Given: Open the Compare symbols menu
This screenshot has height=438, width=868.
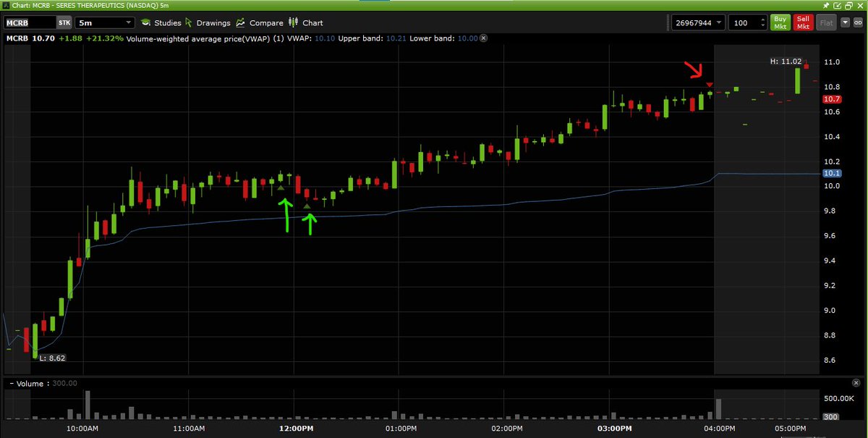Looking at the screenshot, I should pyautogui.click(x=260, y=22).
